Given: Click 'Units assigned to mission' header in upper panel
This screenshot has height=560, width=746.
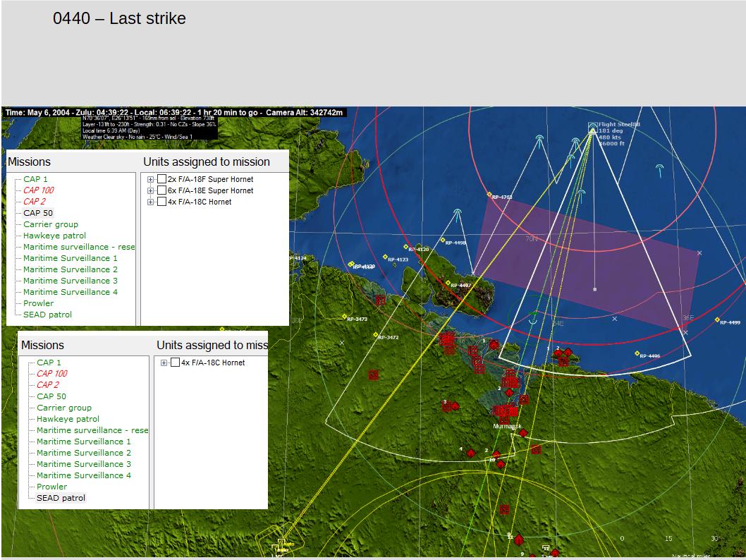Looking at the screenshot, I should pos(207,162).
